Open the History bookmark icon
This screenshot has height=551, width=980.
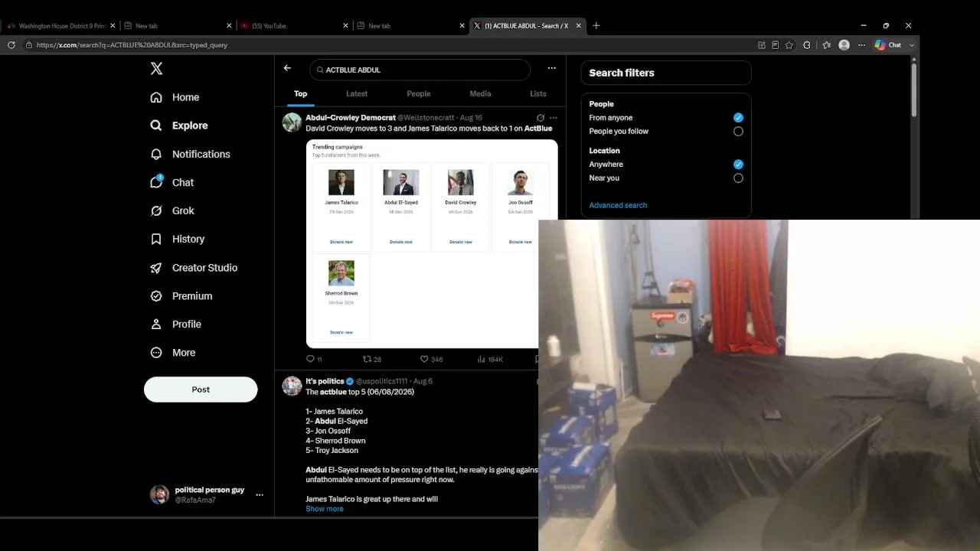point(156,239)
